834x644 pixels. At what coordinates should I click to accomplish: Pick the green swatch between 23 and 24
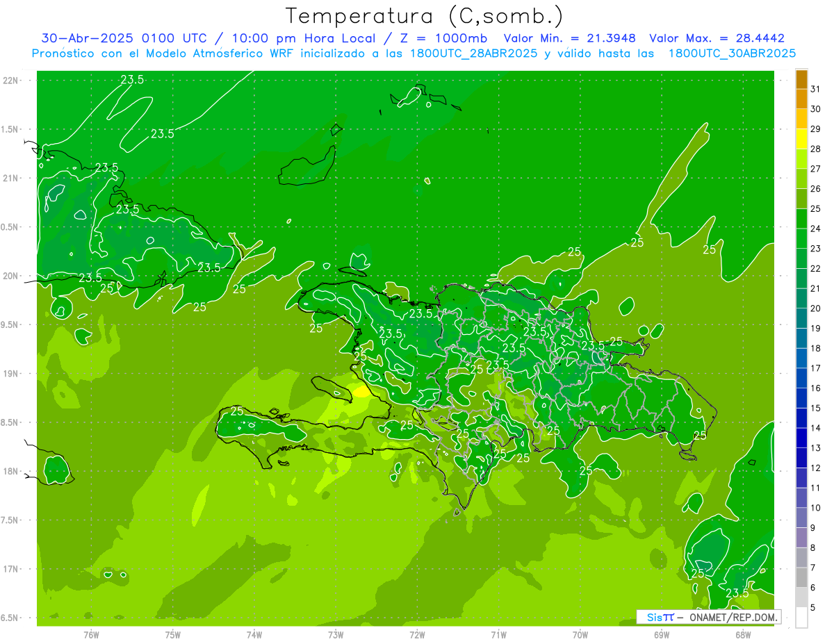[801, 238]
